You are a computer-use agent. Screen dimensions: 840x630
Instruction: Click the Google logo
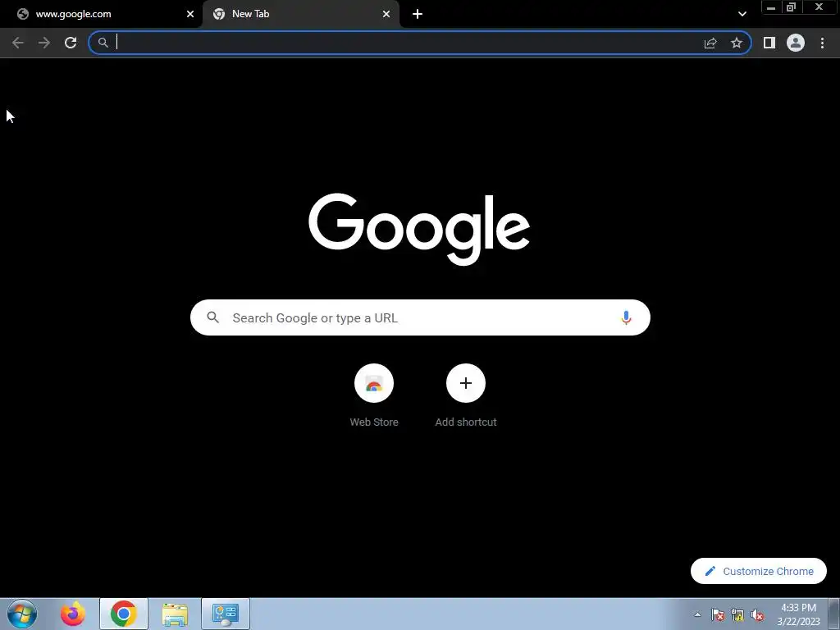(419, 229)
